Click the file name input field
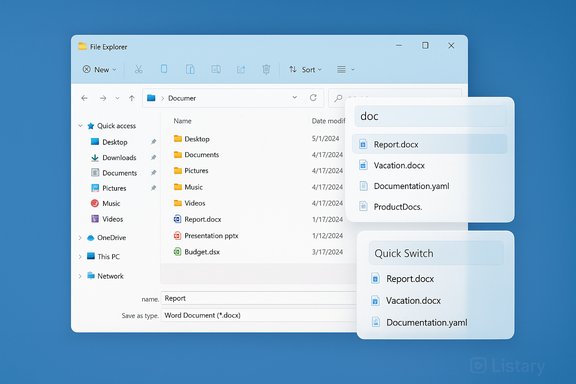This screenshot has height=384, width=576. click(259, 298)
